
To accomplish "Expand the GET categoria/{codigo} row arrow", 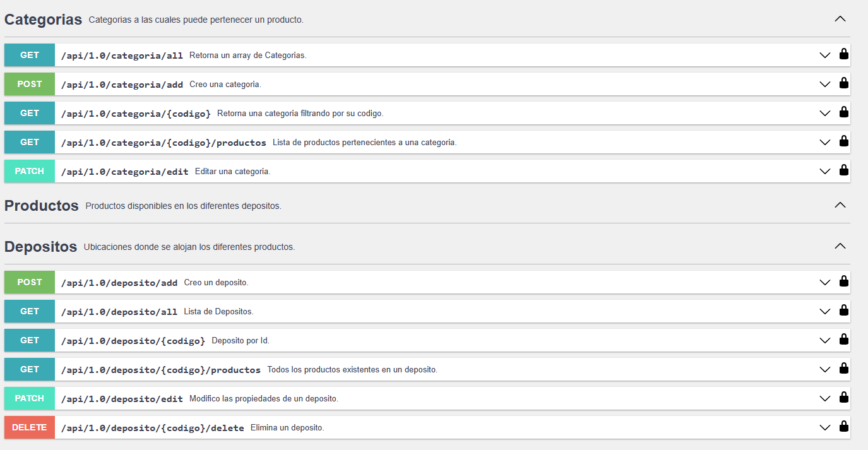I will pos(824,114).
